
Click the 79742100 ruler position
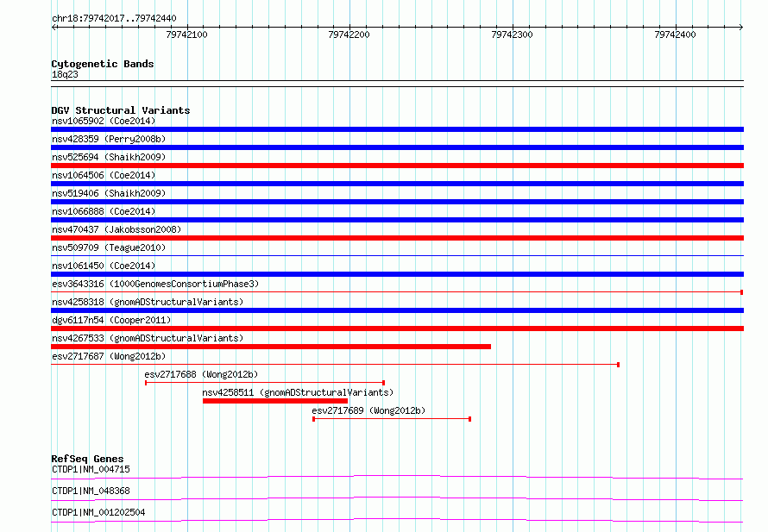[186, 34]
